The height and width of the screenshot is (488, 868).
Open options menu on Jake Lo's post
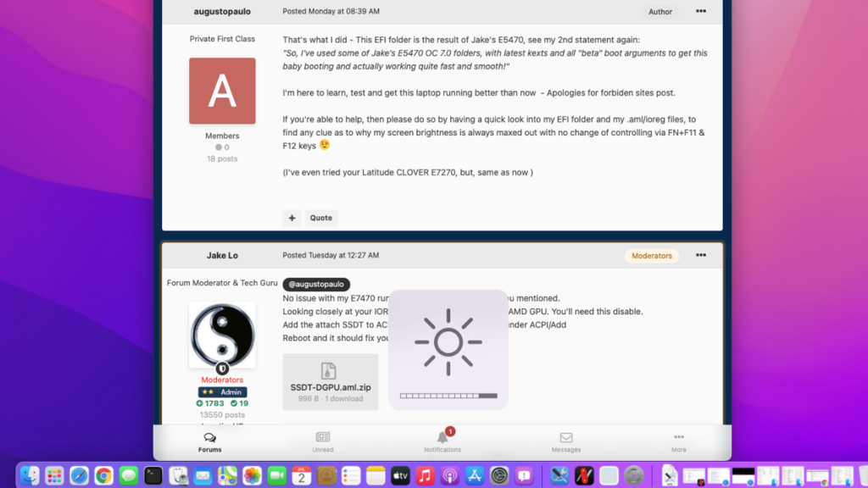tap(701, 255)
